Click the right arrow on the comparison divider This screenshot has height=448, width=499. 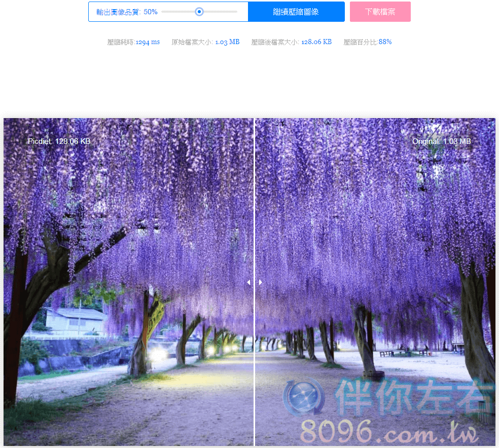[x=260, y=282]
